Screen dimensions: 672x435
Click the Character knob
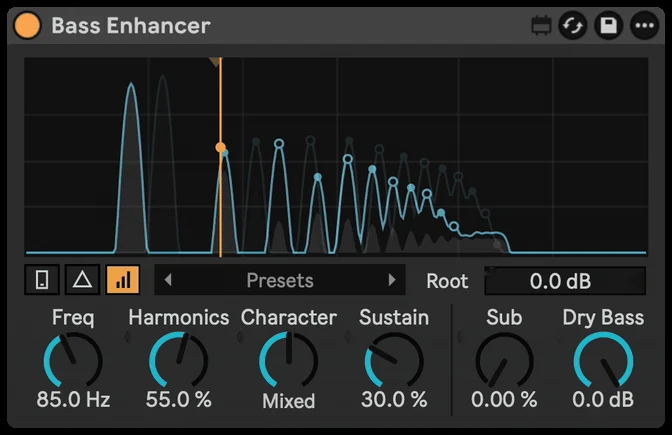tap(289, 360)
